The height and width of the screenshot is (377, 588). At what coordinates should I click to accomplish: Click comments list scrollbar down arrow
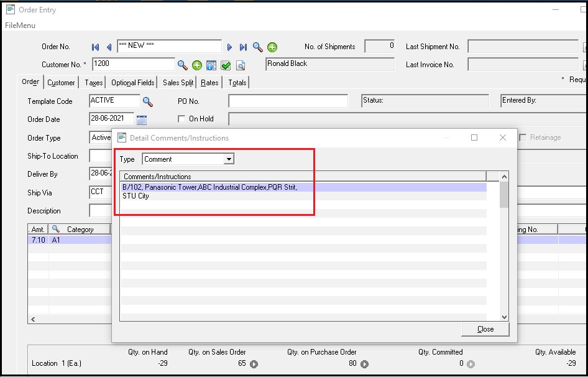(x=504, y=317)
